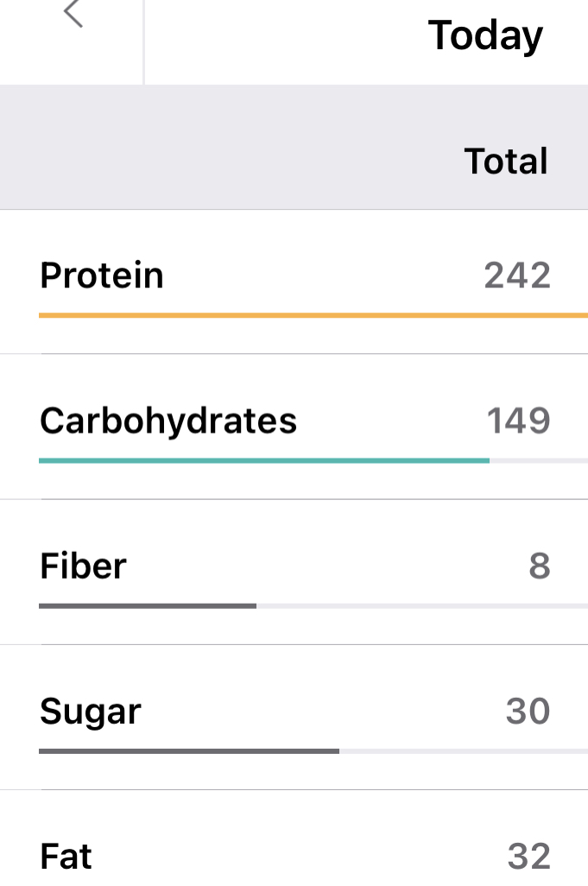Tap the Carbohydrates total value 149

[518, 421]
